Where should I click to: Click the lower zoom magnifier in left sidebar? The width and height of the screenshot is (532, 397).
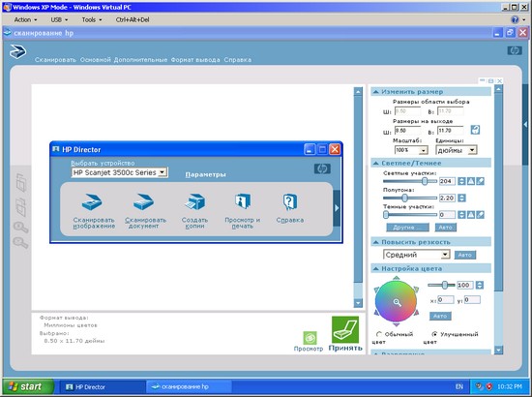coord(20,243)
